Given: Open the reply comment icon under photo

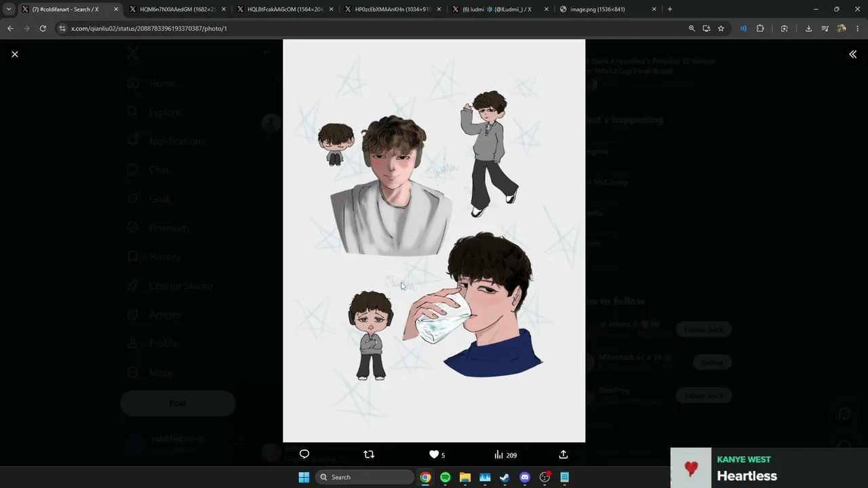Looking at the screenshot, I should point(304,455).
